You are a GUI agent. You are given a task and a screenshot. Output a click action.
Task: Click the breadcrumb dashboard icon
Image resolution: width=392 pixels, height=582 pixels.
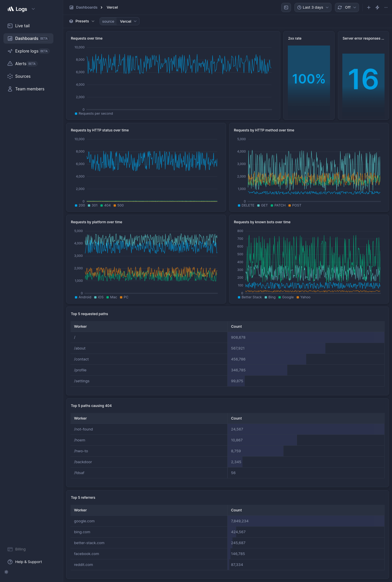pos(71,7)
